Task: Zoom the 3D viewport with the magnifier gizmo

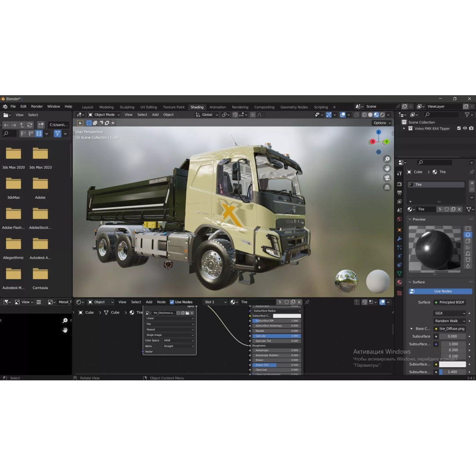Action: [387, 159]
